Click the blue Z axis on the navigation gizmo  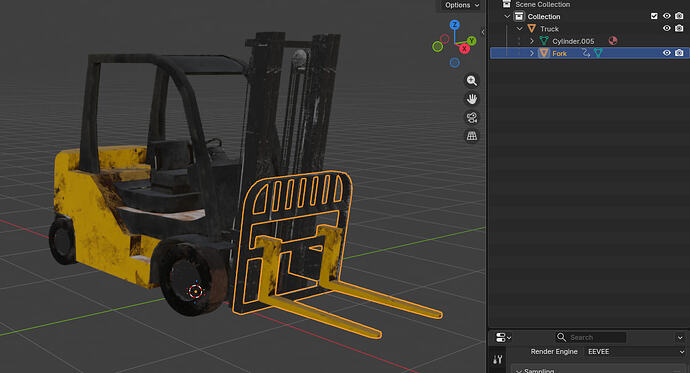click(455, 25)
